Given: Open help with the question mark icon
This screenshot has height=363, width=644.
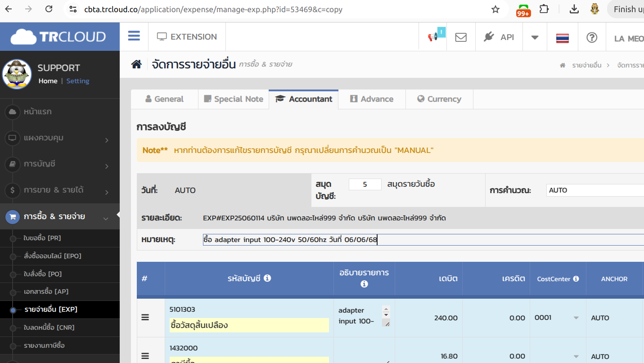Looking at the screenshot, I should [592, 37].
